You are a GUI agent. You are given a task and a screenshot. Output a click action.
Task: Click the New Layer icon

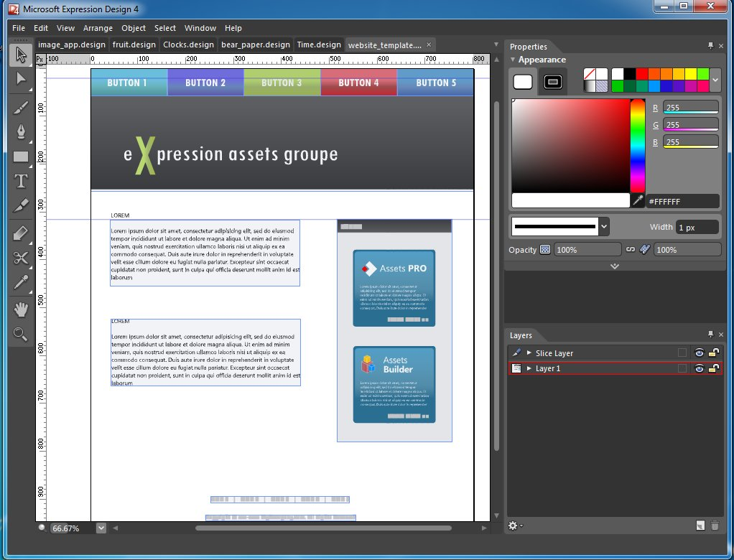(700, 526)
